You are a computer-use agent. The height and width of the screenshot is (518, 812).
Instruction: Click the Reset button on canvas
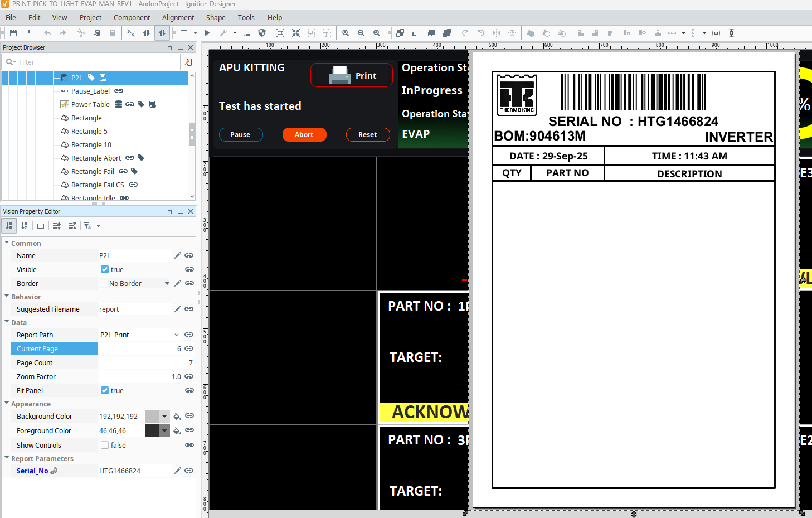click(368, 134)
